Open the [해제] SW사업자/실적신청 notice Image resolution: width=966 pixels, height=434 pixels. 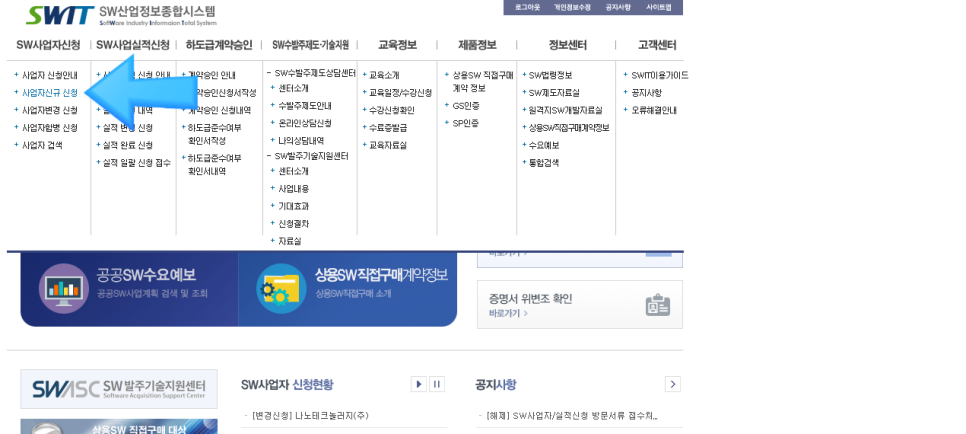pyautogui.click(x=572, y=416)
